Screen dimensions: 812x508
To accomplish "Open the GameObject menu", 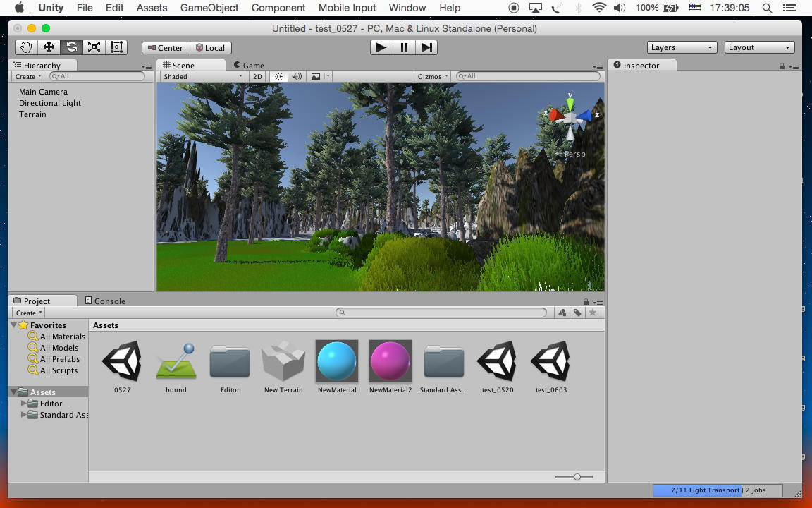I will tap(209, 8).
